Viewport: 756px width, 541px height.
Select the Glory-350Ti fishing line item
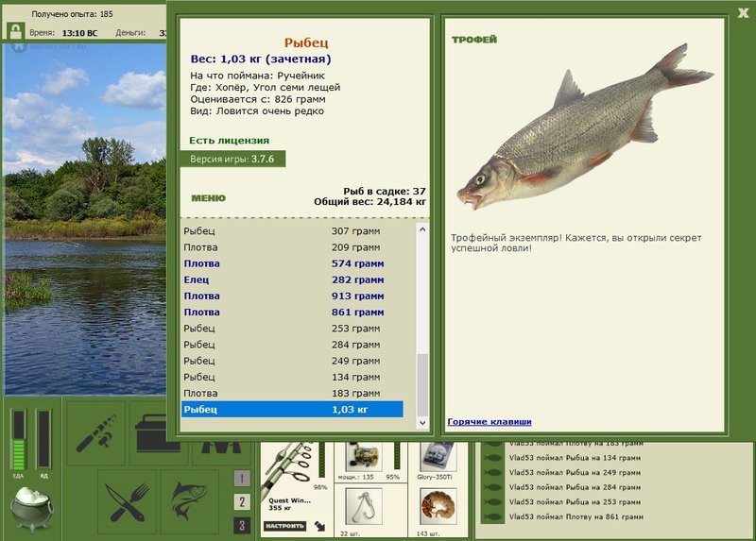click(438, 457)
